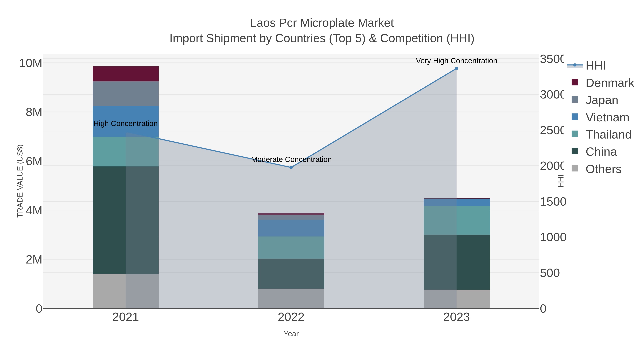Click the 'Year' axis title

point(291,334)
